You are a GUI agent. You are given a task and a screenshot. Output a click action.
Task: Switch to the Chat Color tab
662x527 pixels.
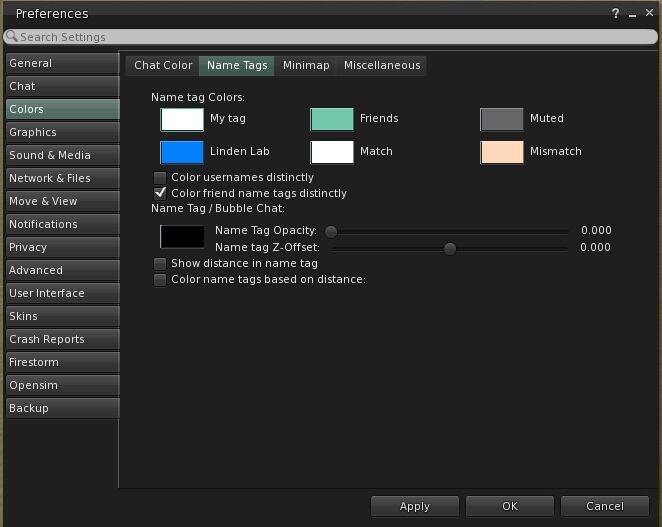click(163, 65)
